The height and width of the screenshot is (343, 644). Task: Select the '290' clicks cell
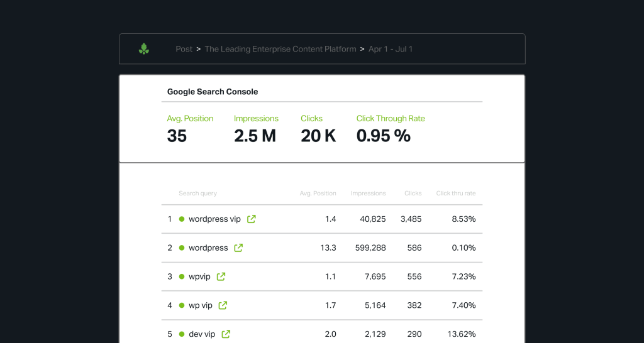(414, 334)
